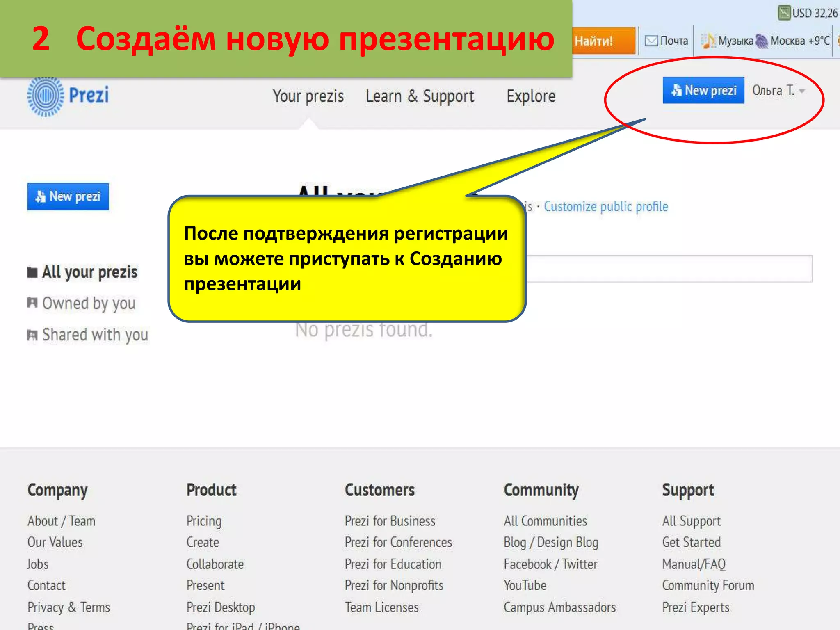Click the New prezi button in header
Viewport: 840px width, 630px height.
[x=703, y=90]
